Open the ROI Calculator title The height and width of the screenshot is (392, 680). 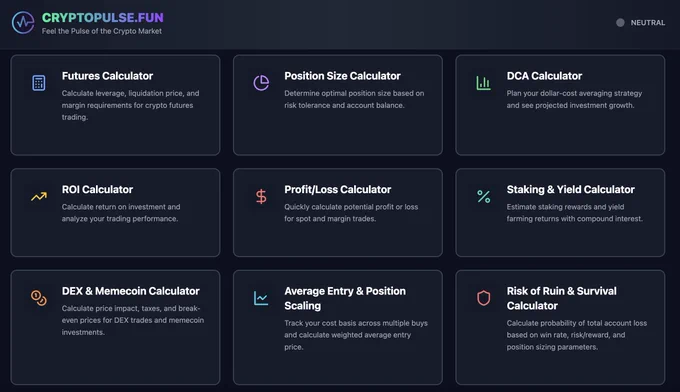(x=97, y=189)
